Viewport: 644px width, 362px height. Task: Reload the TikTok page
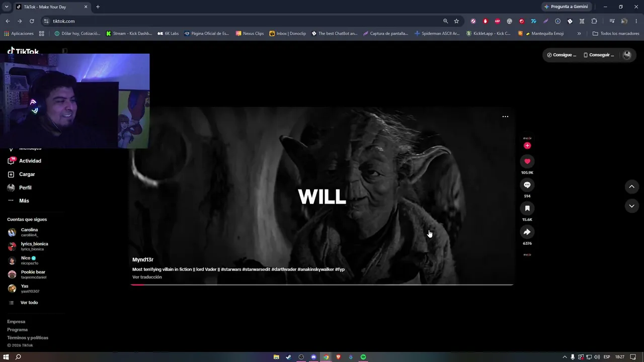click(x=32, y=21)
